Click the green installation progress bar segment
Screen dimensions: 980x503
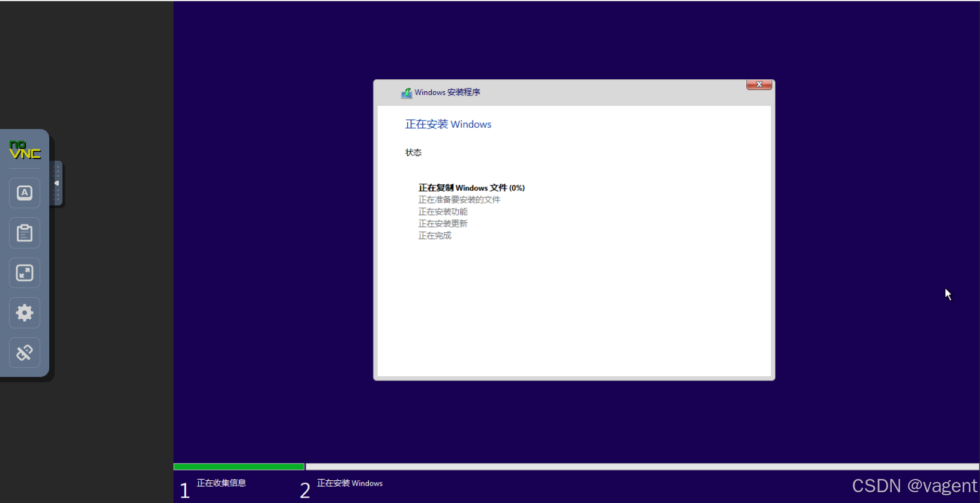pyautogui.click(x=239, y=466)
